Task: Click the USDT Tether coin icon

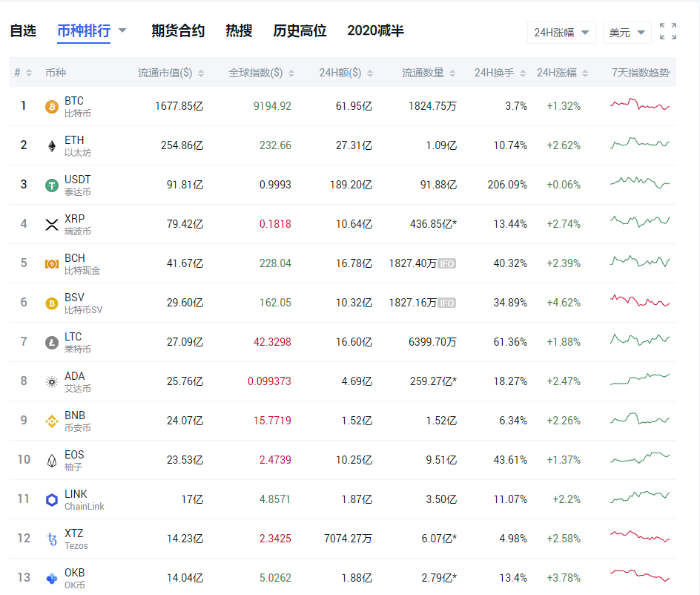Action: [x=52, y=185]
